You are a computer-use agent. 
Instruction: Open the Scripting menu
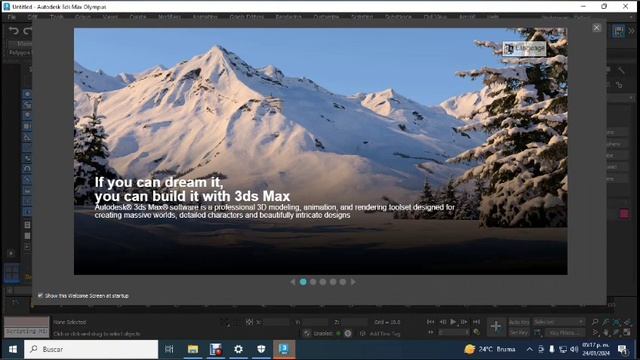362,17
